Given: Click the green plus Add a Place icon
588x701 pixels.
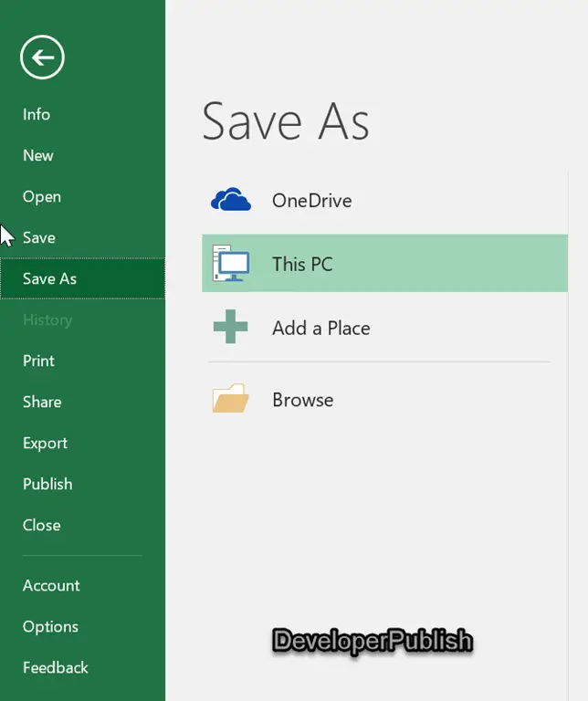Looking at the screenshot, I should [231, 327].
